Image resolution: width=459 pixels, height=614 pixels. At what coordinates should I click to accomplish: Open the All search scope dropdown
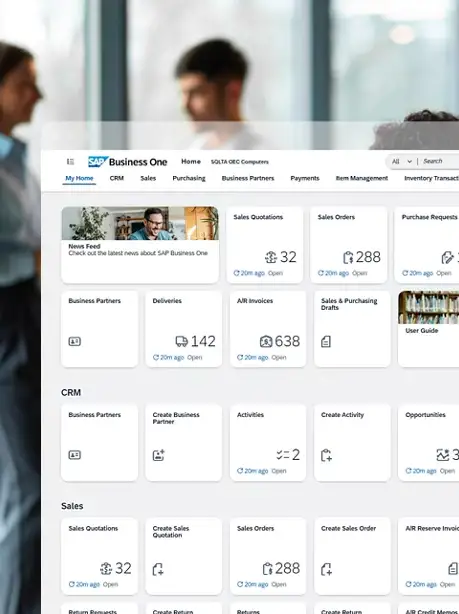(402, 161)
